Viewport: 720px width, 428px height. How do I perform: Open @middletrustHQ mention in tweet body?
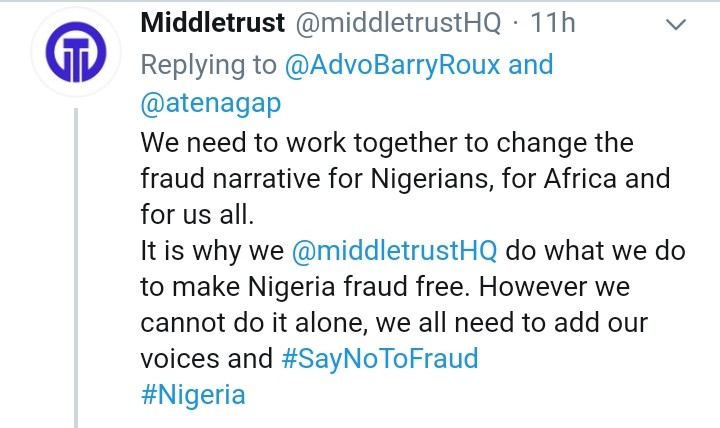tap(394, 251)
